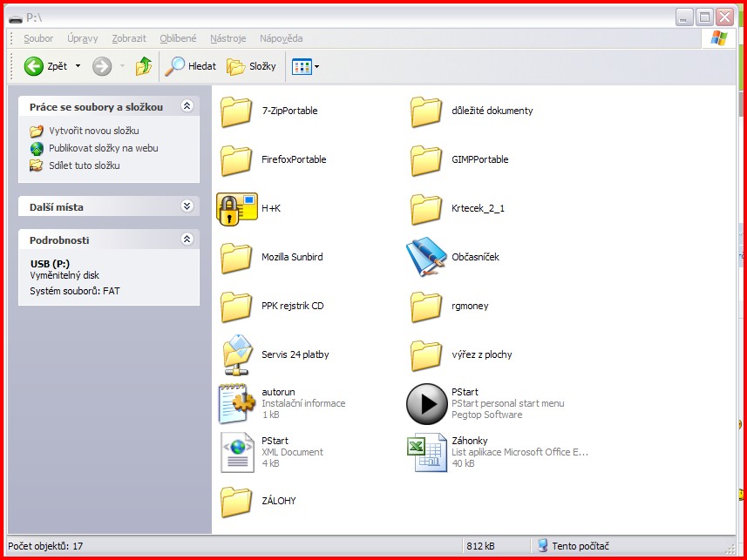Toggle the Složky folders pane button

point(251,66)
